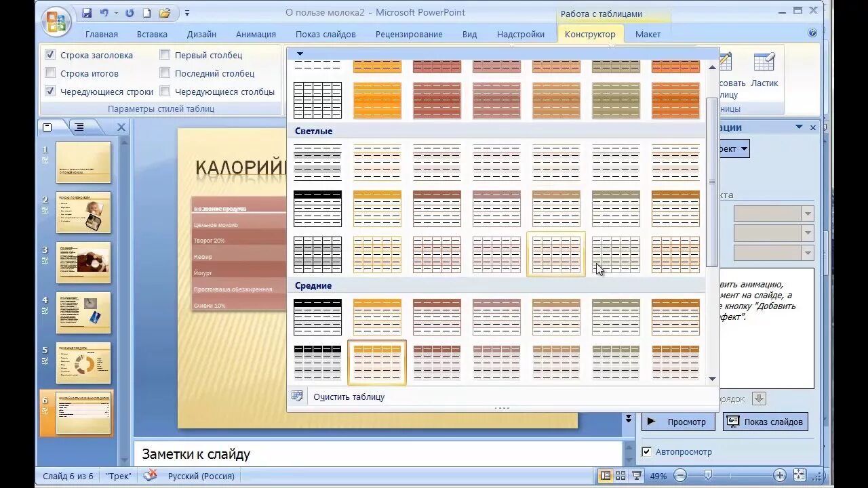Open the Анимация ribbon tab

pos(256,34)
